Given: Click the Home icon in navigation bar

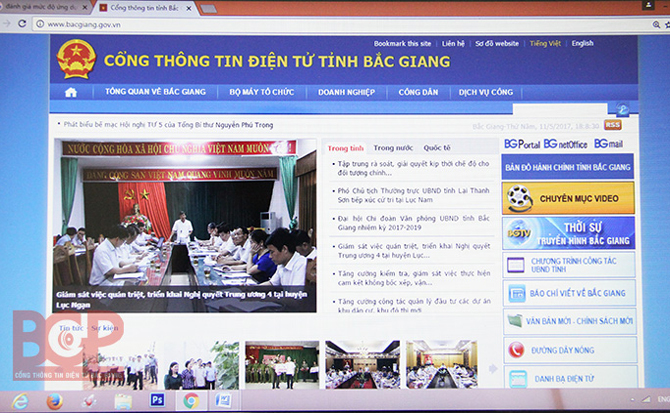Looking at the screenshot, I should coord(71,92).
